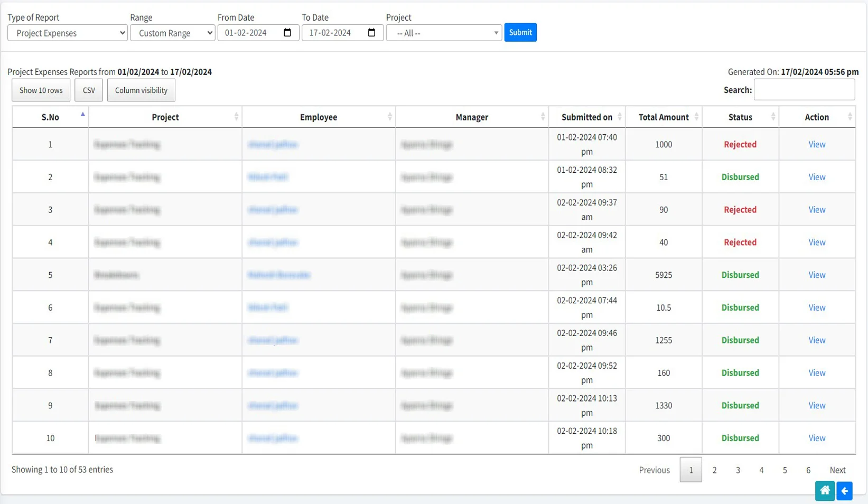Open the From Date calendar picker
Viewport: 868px width, 504px height.
coord(287,32)
